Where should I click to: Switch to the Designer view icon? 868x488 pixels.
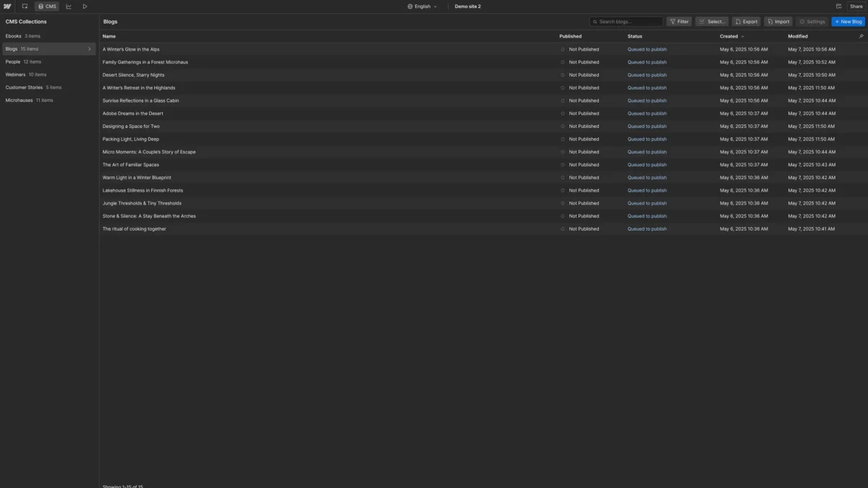24,6
